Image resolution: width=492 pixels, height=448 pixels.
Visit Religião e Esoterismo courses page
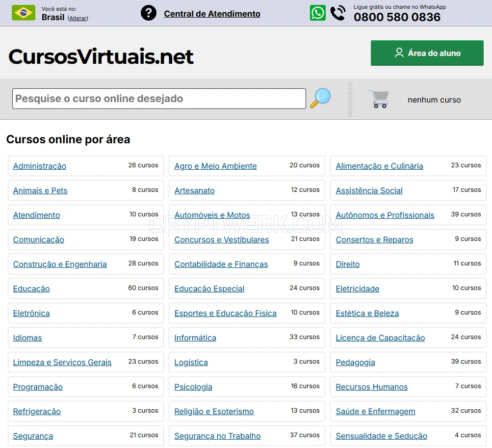coord(214,411)
